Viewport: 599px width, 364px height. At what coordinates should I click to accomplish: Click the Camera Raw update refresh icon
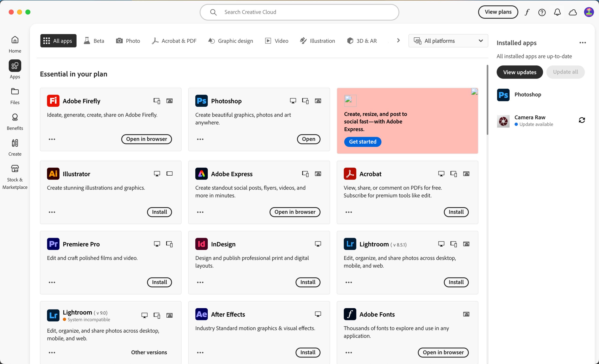(582, 120)
